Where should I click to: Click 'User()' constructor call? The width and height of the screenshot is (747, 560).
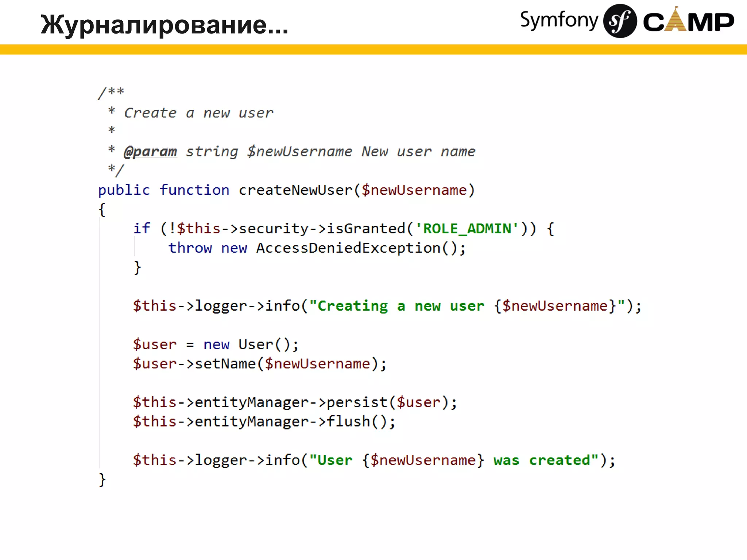point(264,345)
